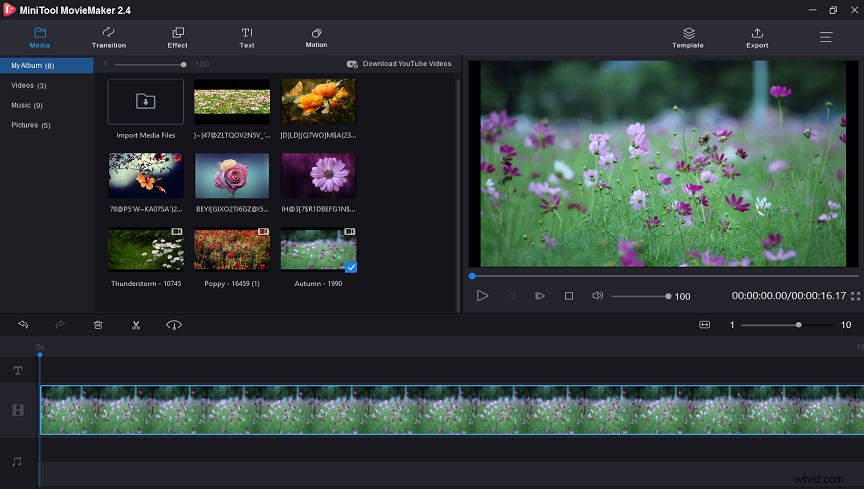
Task: Click the redo arrow icon
Action: tap(60, 325)
